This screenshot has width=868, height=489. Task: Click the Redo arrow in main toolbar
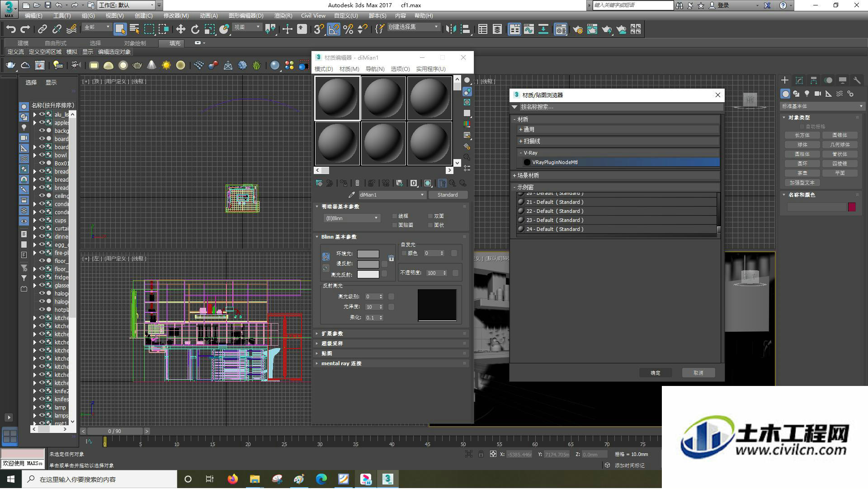click(25, 29)
